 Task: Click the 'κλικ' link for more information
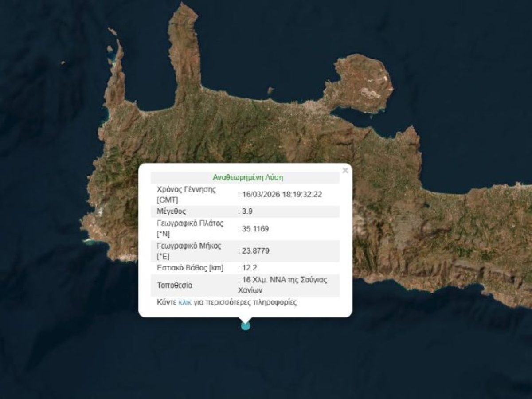point(185,303)
